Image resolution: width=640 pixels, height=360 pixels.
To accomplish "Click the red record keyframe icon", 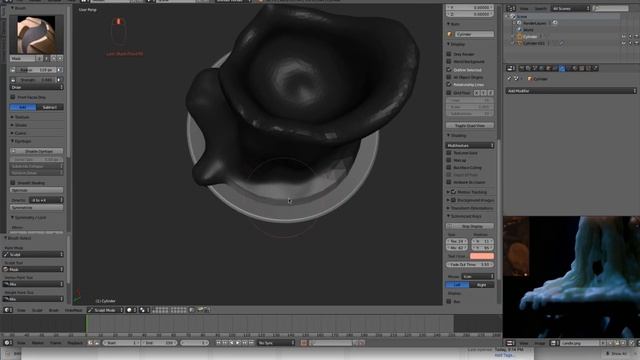I will point(304,343).
